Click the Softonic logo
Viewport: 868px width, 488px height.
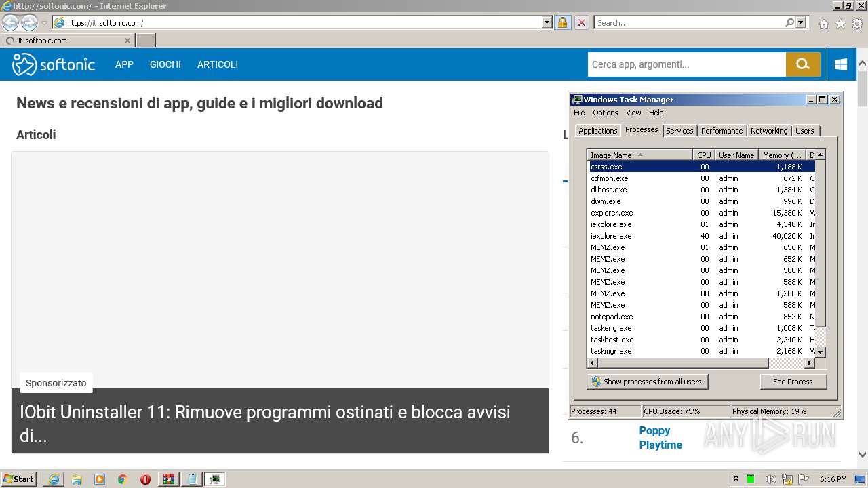coord(54,64)
